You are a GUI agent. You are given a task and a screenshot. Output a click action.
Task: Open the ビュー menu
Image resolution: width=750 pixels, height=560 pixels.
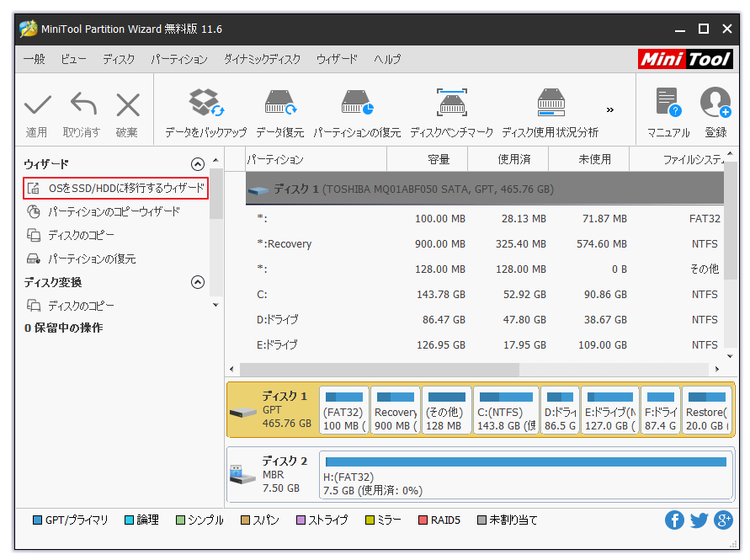(74, 59)
